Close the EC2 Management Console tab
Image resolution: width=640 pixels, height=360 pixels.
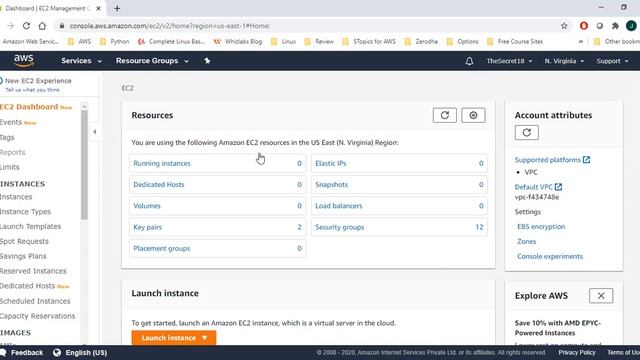coord(98,8)
